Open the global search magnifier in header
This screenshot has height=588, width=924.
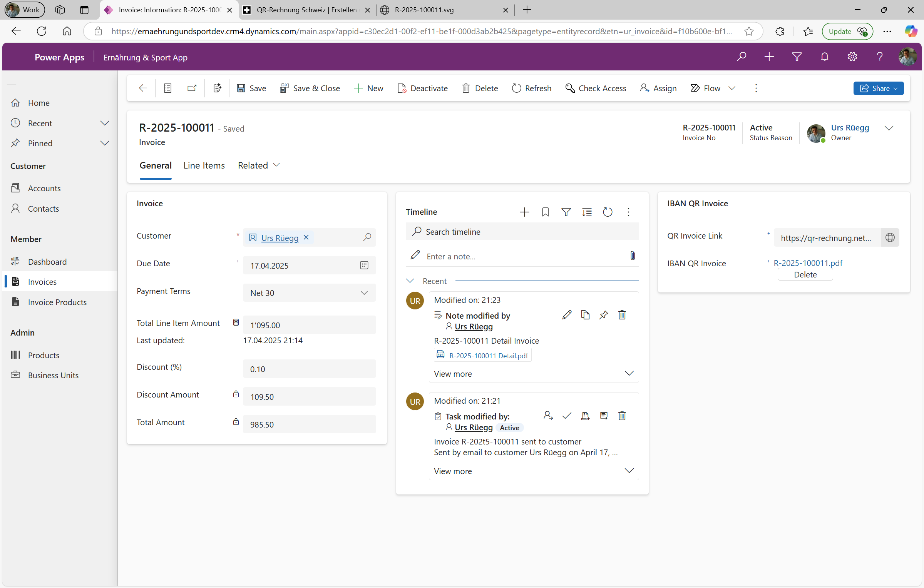741,57
